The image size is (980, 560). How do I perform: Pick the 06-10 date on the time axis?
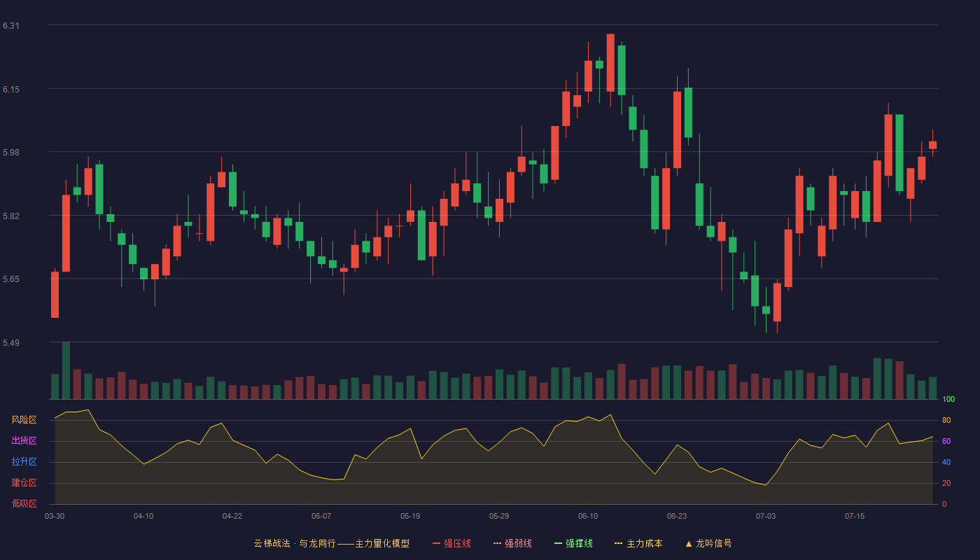588,516
